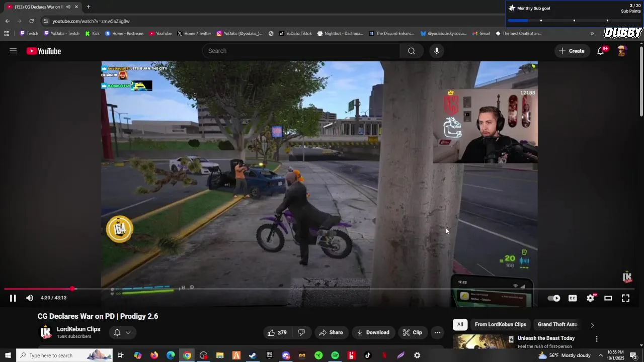
Task: Open YouTube notifications bell
Action: pyautogui.click(x=601, y=51)
